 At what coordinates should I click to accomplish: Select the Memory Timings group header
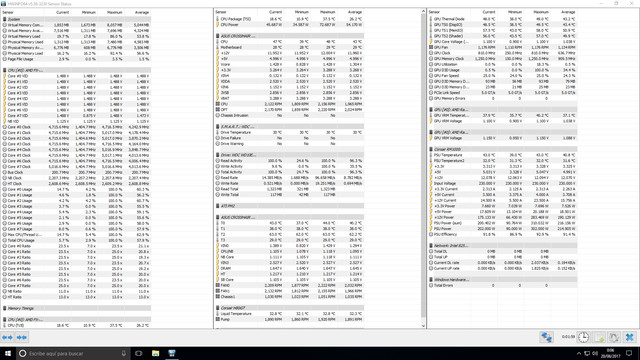coord(76,309)
